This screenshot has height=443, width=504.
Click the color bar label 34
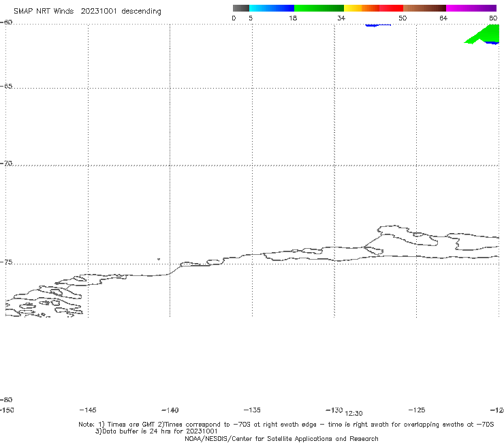tap(341, 18)
